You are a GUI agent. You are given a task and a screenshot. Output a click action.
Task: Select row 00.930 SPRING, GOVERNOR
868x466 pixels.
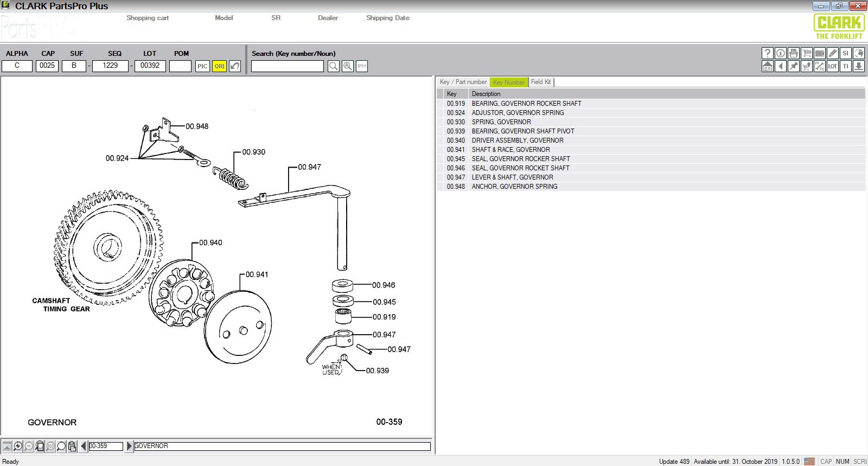pos(501,122)
